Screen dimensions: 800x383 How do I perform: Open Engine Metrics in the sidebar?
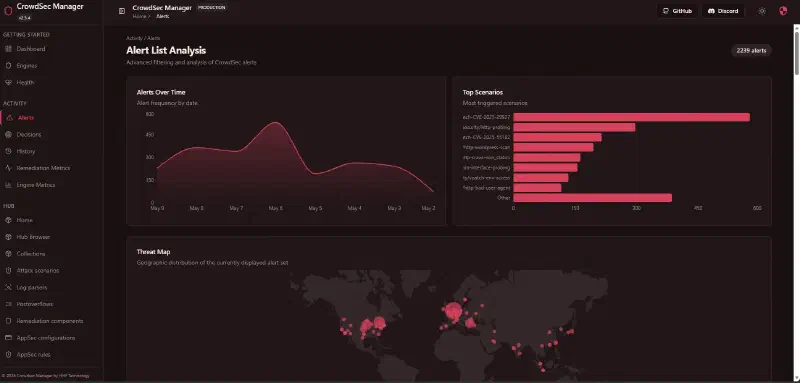(35, 185)
